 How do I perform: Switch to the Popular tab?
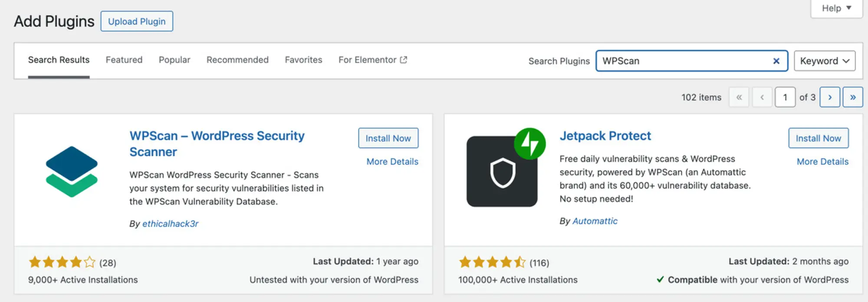[174, 60]
